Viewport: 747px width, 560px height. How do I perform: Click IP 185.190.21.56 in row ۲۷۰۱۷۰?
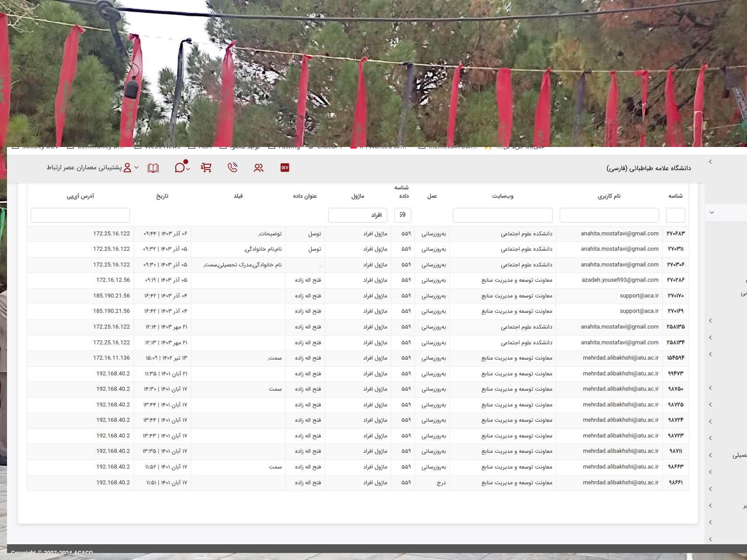pos(112,296)
